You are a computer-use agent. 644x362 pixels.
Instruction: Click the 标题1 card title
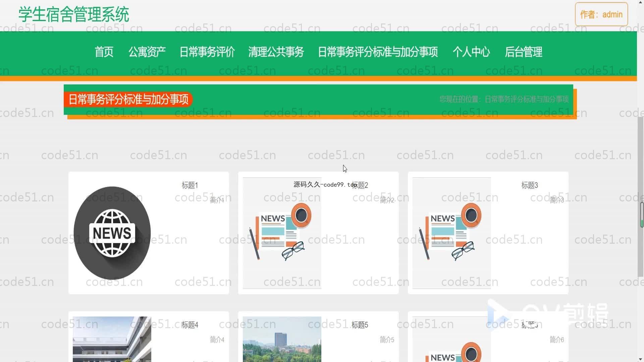coord(190,185)
